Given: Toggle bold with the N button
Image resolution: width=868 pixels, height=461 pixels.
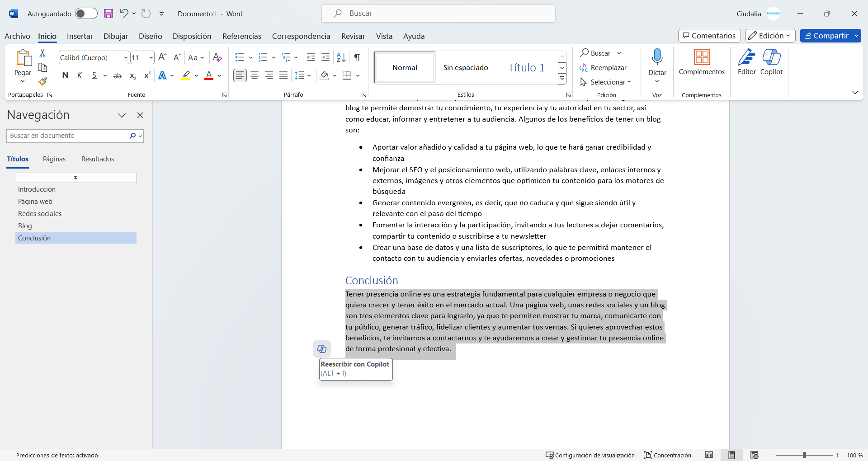Looking at the screenshot, I should 65,75.
